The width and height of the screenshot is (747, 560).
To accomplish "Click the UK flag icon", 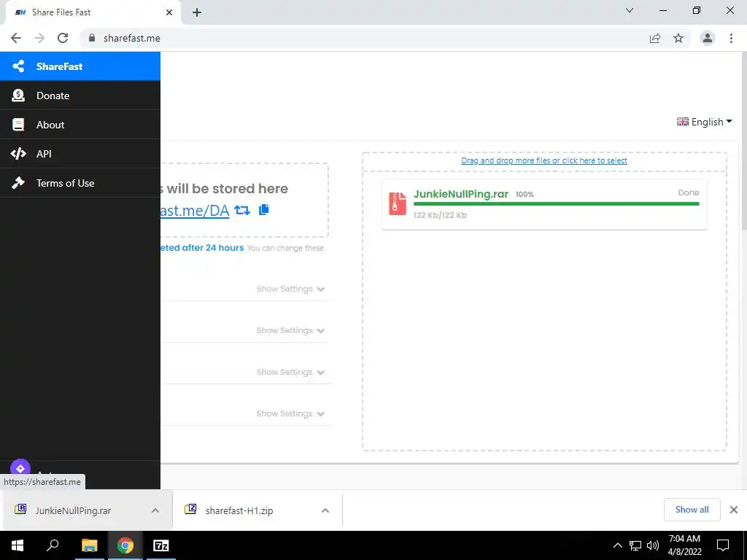I will click(683, 122).
